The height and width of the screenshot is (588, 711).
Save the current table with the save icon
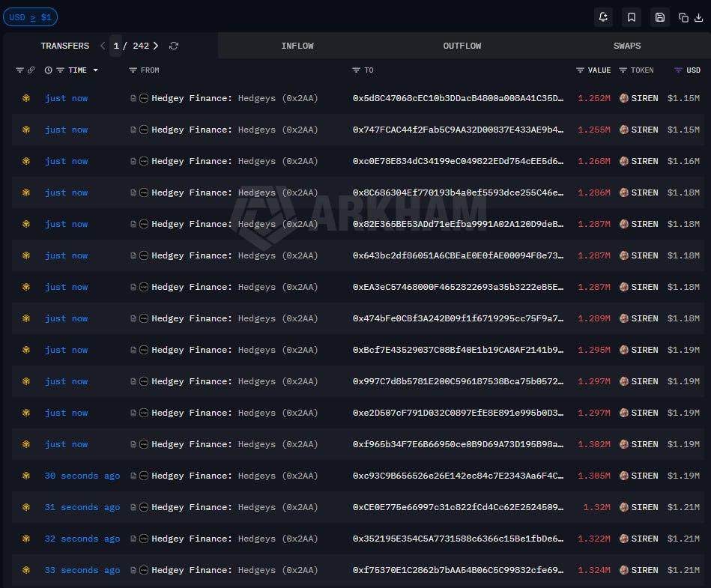[659, 16]
